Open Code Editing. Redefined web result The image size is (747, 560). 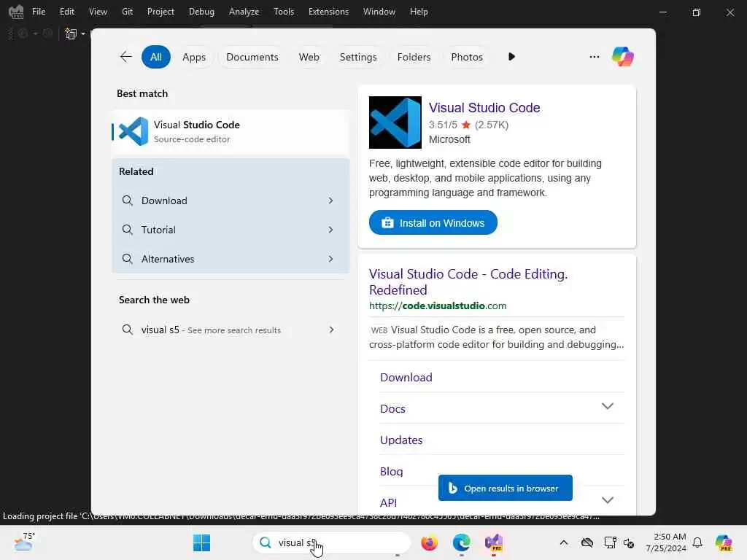click(468, 282)
